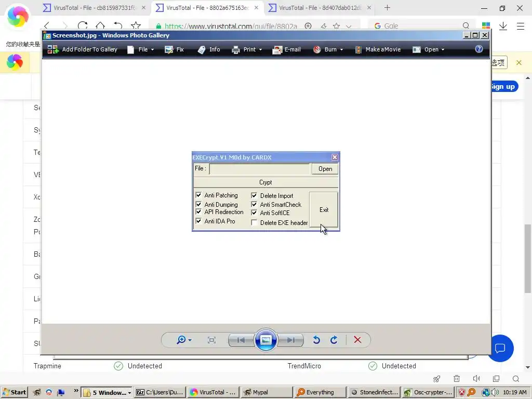Open the Info pane
This screenshot has width=532, height=399.
pyautogui.click(x=209, y=49)
